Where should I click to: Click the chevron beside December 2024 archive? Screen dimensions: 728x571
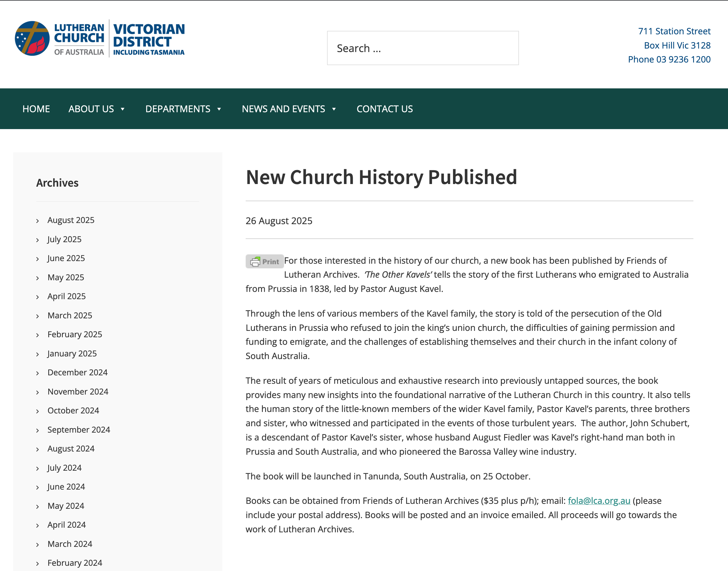[38, 373]
